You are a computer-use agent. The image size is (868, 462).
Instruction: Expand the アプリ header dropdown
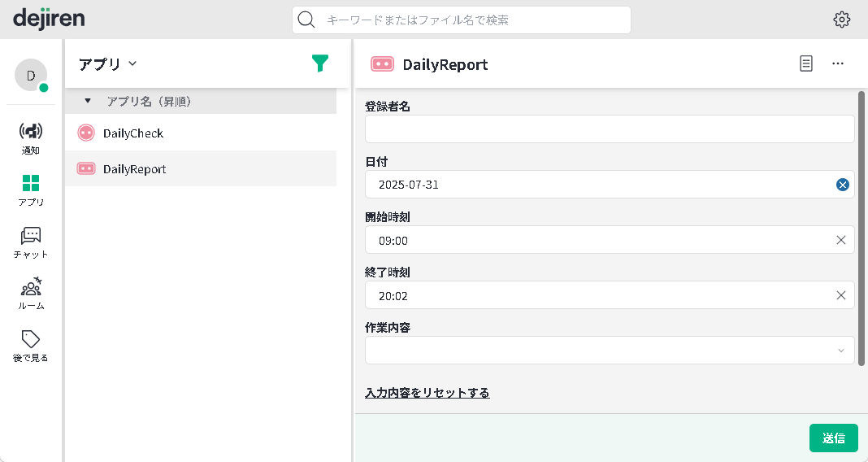(x=132, y=63)
